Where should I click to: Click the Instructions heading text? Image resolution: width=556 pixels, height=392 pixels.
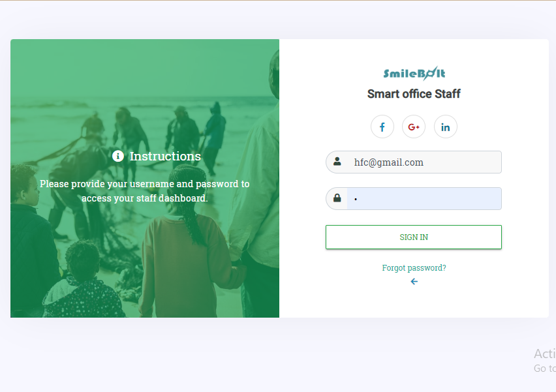pos(165,157)
